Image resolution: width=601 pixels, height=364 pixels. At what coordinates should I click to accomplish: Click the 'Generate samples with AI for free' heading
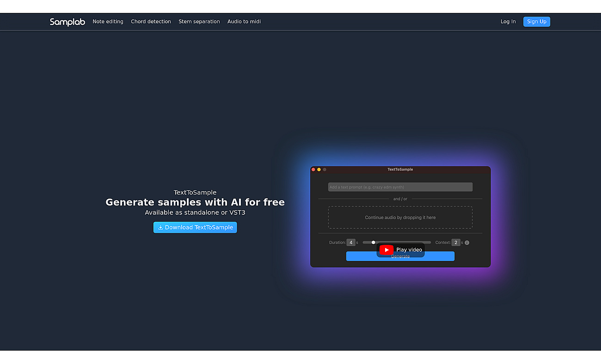pos(195,202)
